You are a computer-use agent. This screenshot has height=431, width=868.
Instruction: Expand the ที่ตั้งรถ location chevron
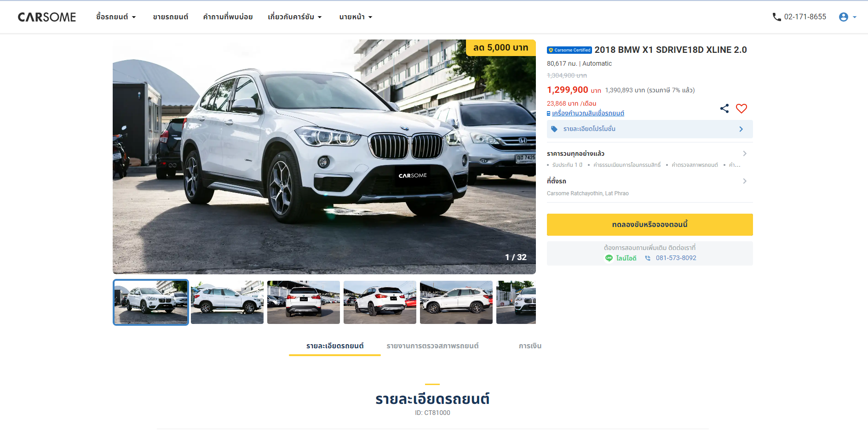[745, 181]
